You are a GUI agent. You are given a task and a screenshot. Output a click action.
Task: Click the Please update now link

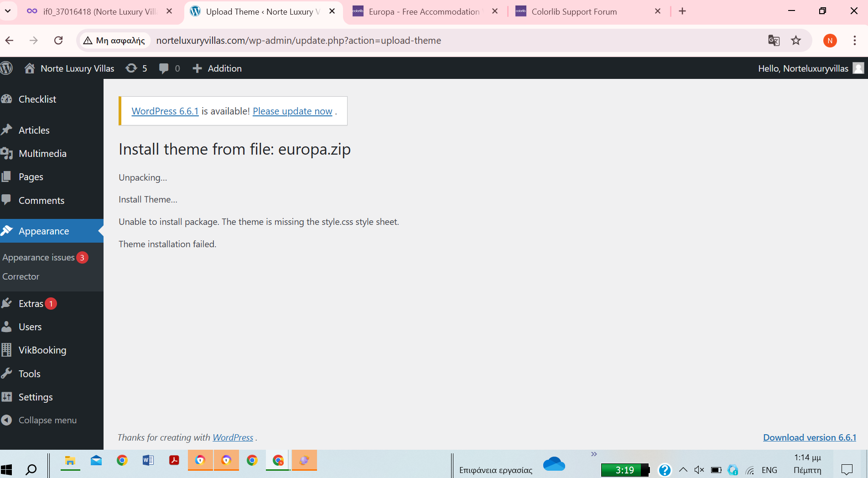(x=292, y=111)
